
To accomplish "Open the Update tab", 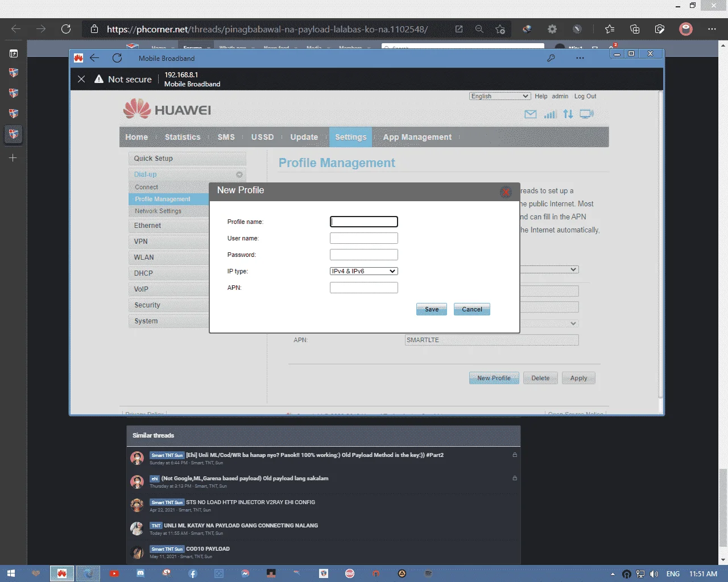I will coord(304,137).
